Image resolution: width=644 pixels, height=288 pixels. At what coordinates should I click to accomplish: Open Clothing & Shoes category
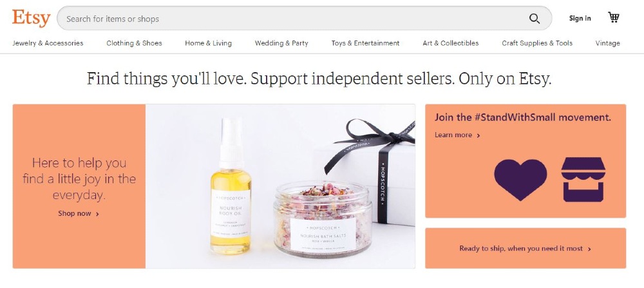[x=135, y=43]
